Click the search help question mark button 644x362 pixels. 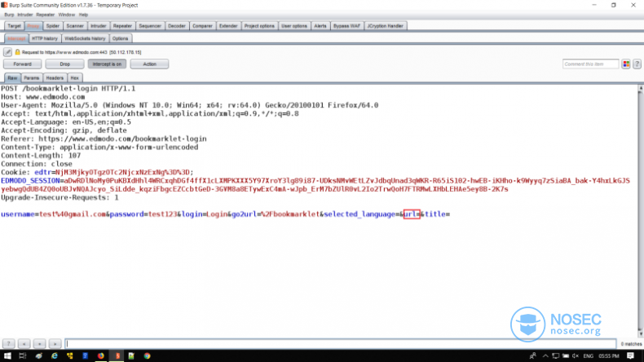tap(9, 343)
